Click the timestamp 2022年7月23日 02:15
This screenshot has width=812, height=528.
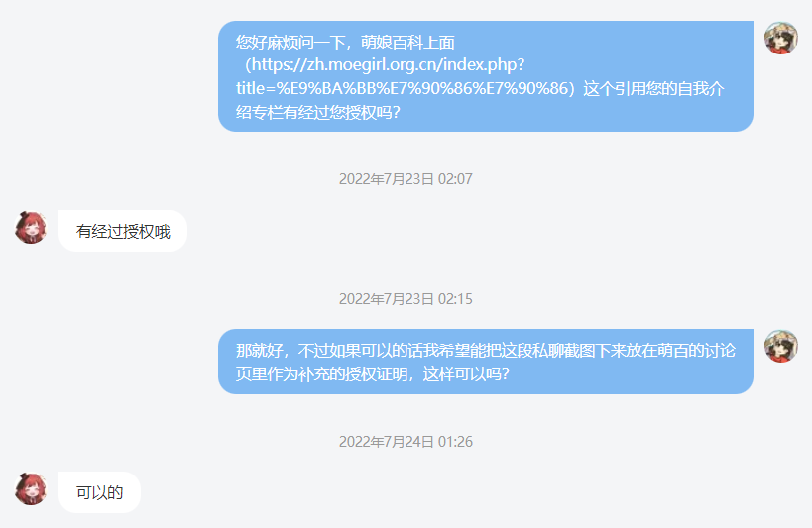pyautogui.click(x=406, y=299)
